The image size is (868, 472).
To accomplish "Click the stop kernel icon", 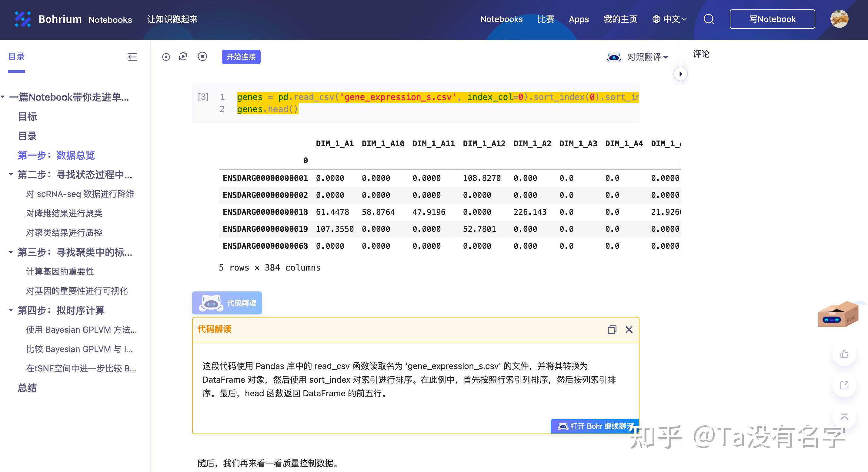I will click(202, 57).
